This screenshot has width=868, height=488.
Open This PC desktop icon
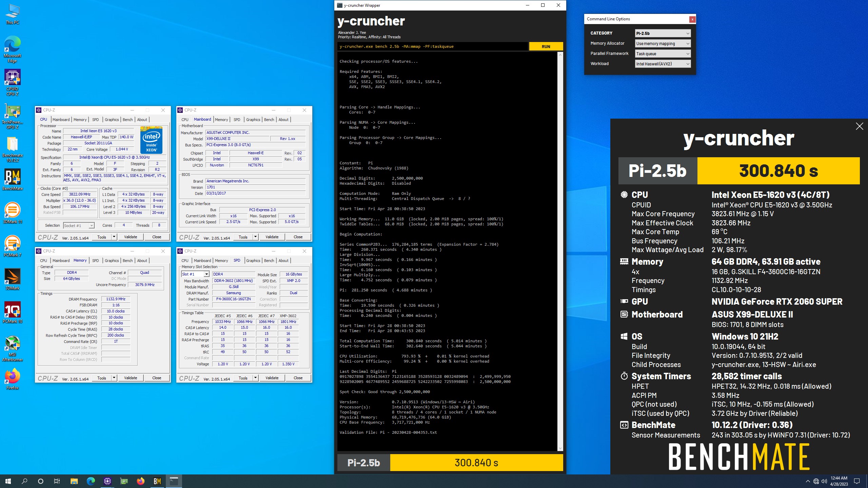(13, 14)
